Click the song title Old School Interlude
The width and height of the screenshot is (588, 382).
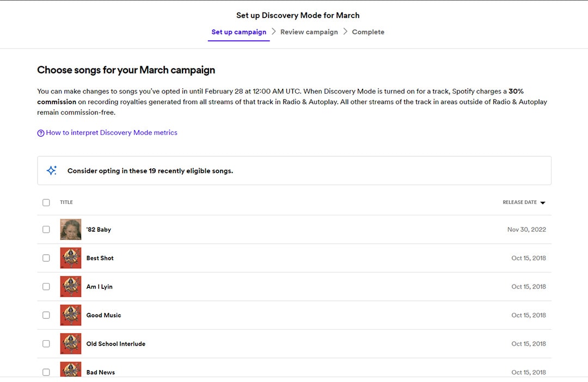[x=115, y=344]
